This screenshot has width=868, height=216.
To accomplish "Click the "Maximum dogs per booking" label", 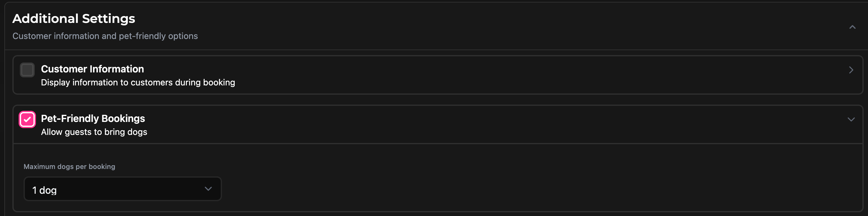I will pos(69,166).
